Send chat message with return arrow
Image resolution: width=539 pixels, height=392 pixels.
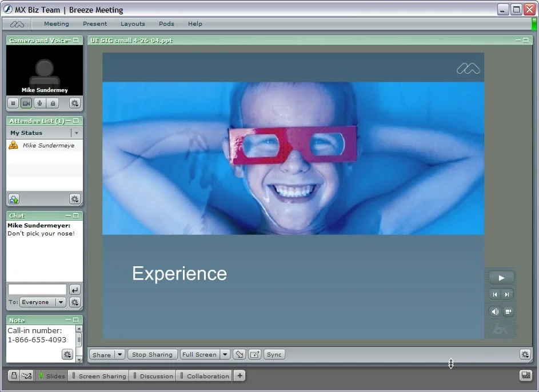click(x=75, y=290)
